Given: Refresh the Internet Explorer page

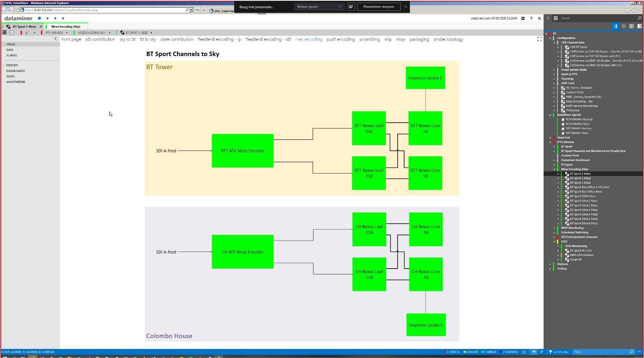Looking at the screenshot, I should [x=197, y=10].
